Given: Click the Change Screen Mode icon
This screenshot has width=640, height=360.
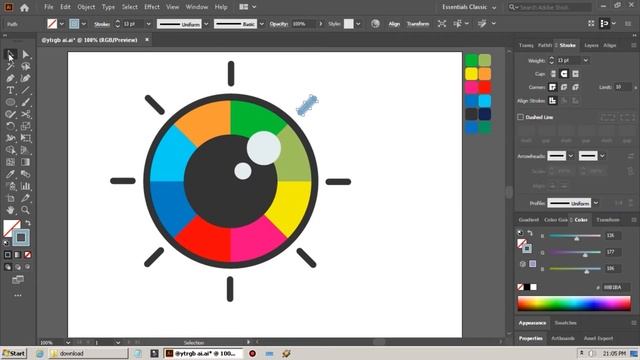Looking at the screenshot, I should coord(18,280).
